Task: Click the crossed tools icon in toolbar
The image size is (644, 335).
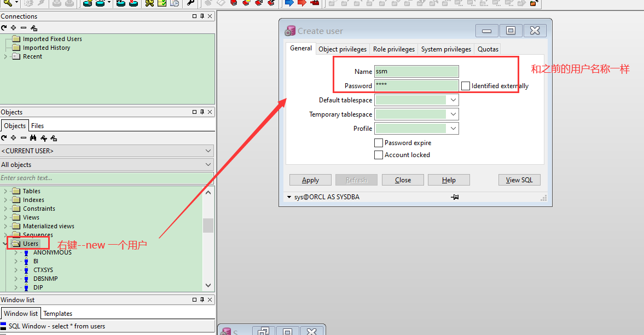Action: point(149,3)
